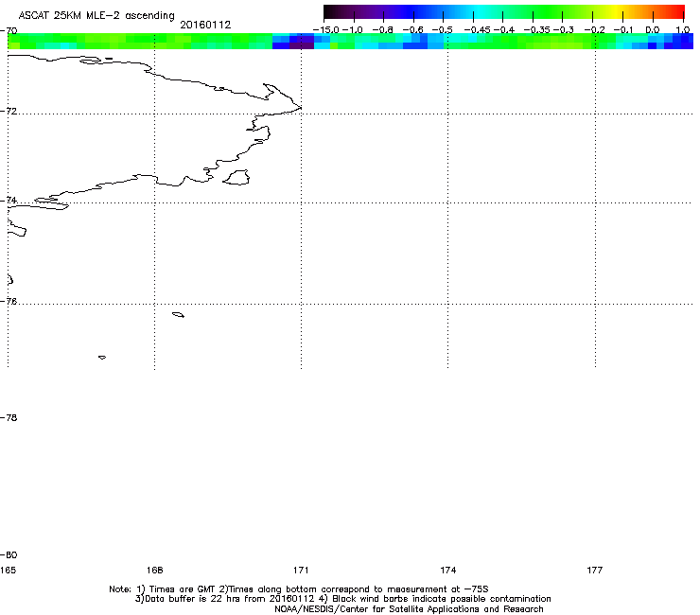700x615 pixels.
Task: Click the purple section of the colorbar
Action: tap(371, 12)
